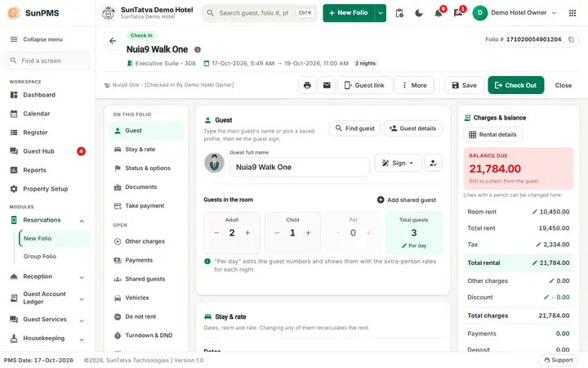Jump to Status & options section
This screenshot has width=588, height=368.
point(146,168)
